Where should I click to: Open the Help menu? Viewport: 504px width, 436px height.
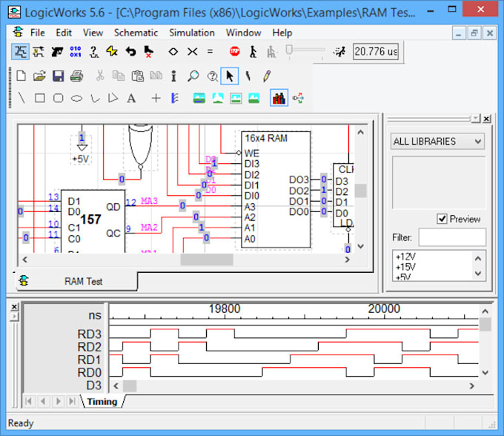tap(282, 33)
